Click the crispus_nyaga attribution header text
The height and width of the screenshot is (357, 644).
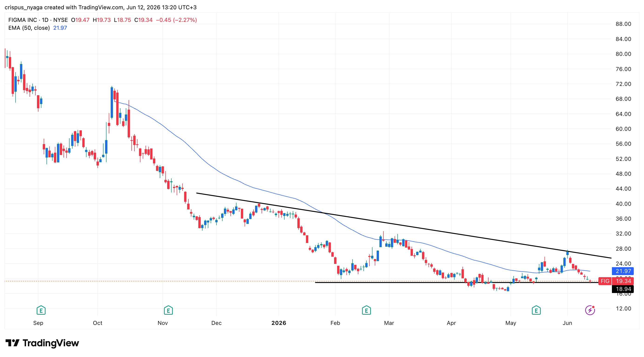[100, 7]
